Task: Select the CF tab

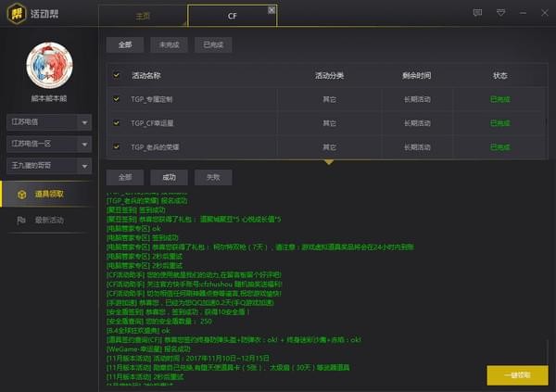Action: pyautogui.click(x=232, y=16)
